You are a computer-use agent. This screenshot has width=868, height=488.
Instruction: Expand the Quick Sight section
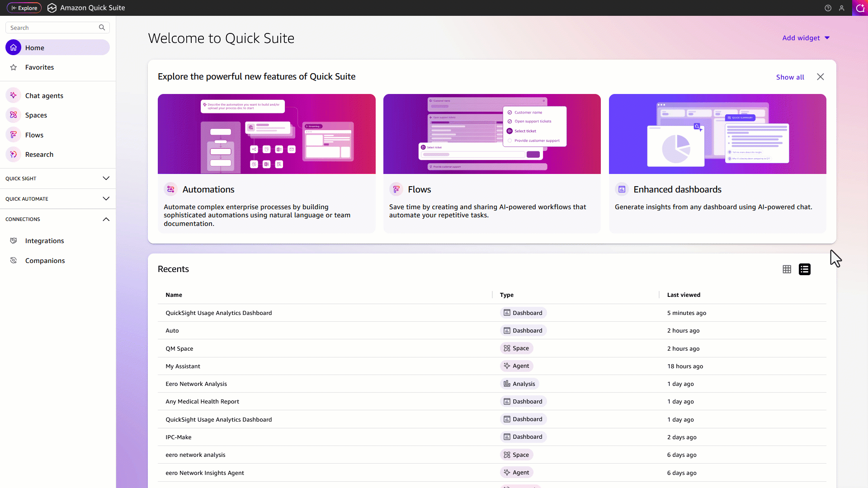(x=106, y=178)
